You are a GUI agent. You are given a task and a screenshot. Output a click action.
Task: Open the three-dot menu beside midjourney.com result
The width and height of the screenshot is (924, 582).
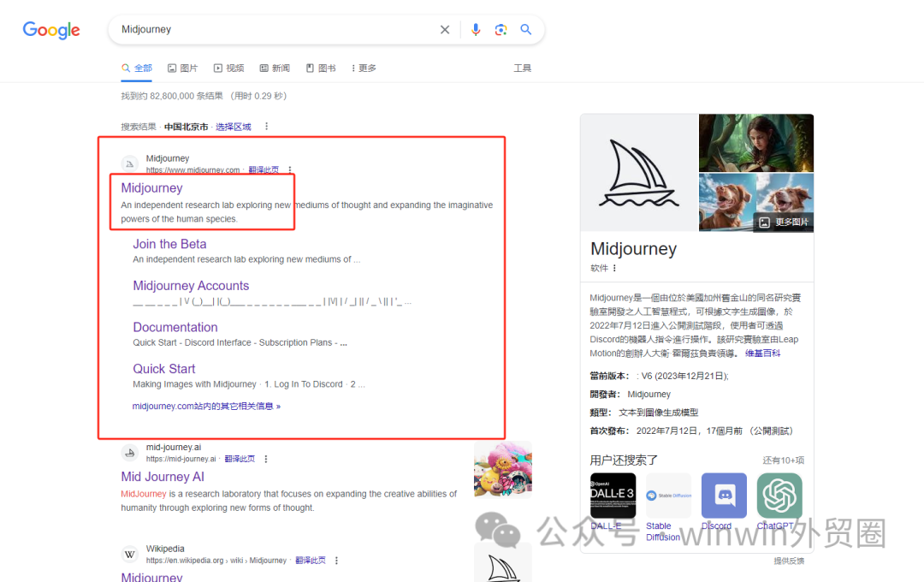pyautogui.click(x=289, y=169)
